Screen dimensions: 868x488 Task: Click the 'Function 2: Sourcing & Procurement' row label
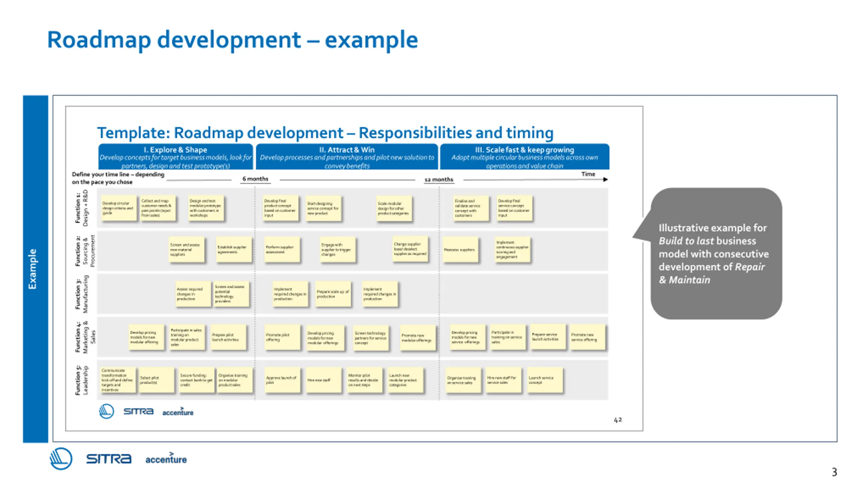coord(85,251)
